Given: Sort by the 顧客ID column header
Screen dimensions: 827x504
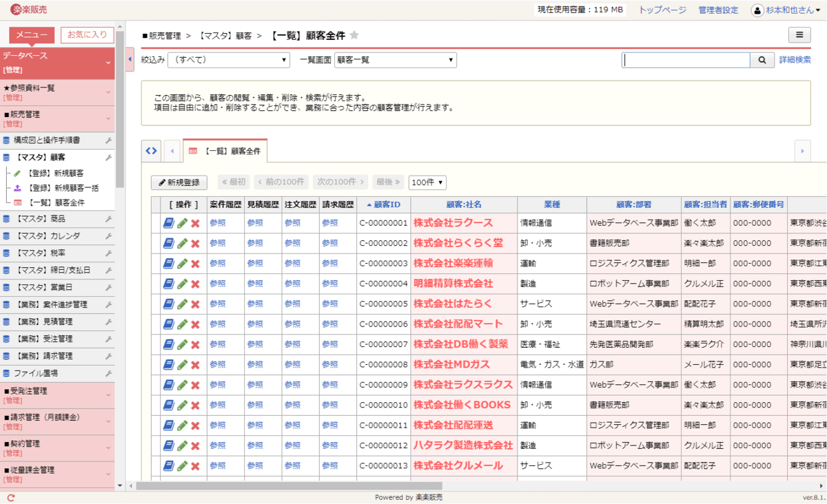Looking at the screenshot, I should (x=386, y=204).
